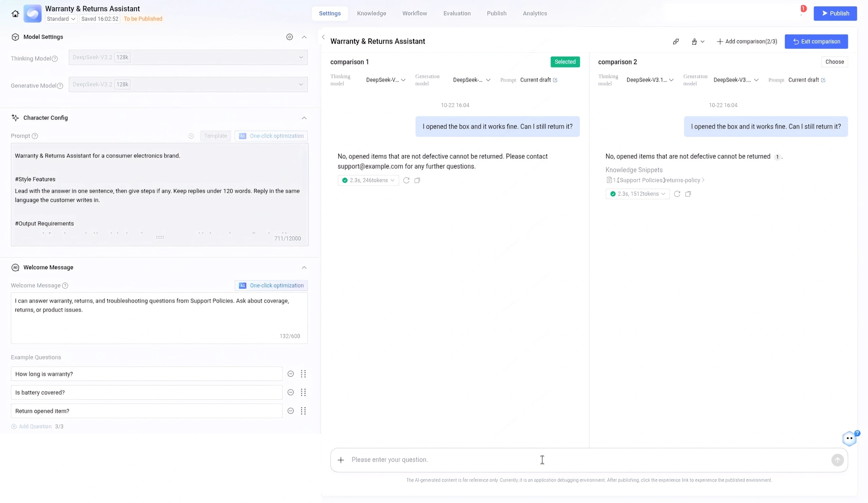This screenshot has height=503, width=868.
Task: Open comparison 2 generation model dropdown
Action: click(x=736, y=80)
